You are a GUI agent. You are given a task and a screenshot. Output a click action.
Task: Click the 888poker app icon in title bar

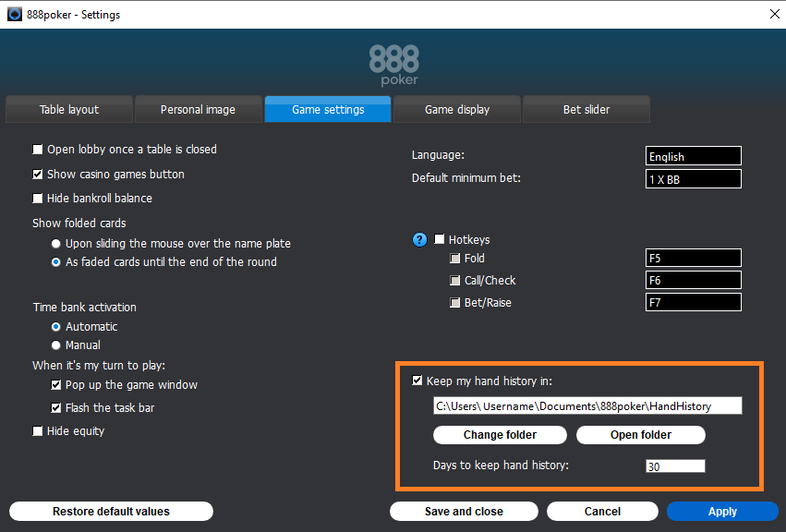tap(15, 14)
